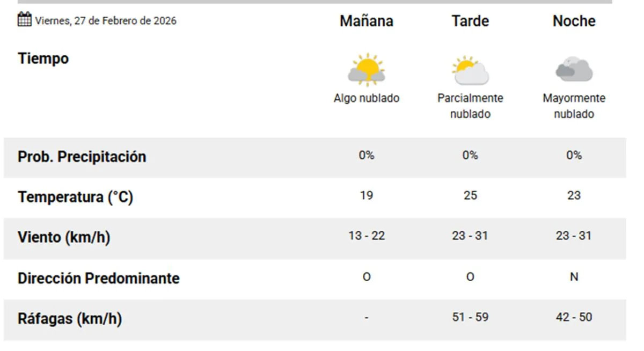Click the calendar icon beside the date
644x351 pixels.
pyautogui.click(x=25, y=20)
